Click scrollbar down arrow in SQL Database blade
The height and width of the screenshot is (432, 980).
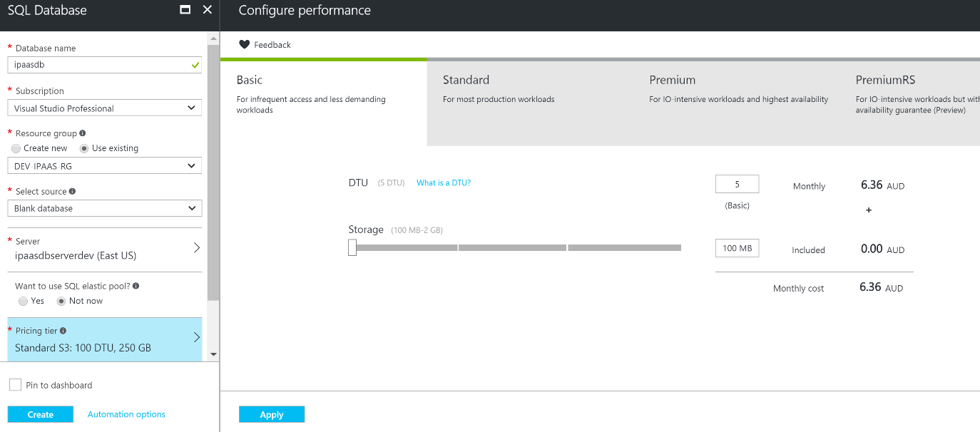(213, 354)
